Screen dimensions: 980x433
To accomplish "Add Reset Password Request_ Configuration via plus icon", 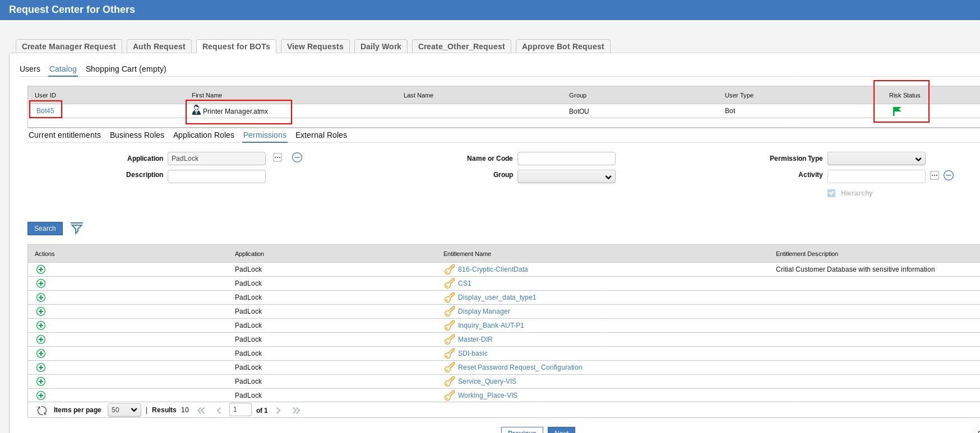I will point(41,367).
